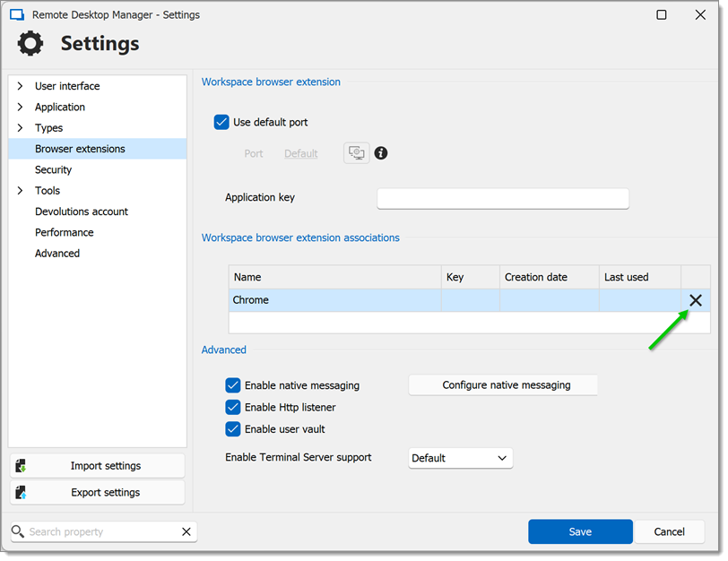Expand the User interface tree node
This screenshot has height=561, width=728.
click(20, 86)
